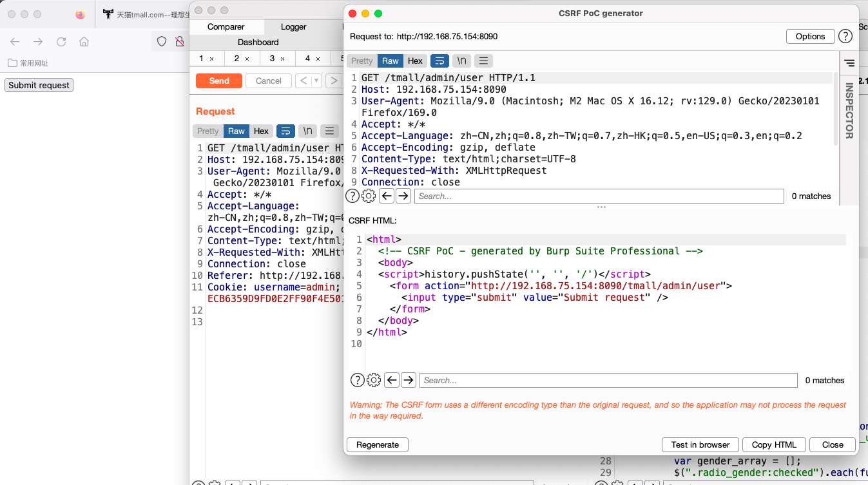Click the form action line in CSRF HTML
Image resolution: width=868 pixels, height=485 pixels.
561,285
